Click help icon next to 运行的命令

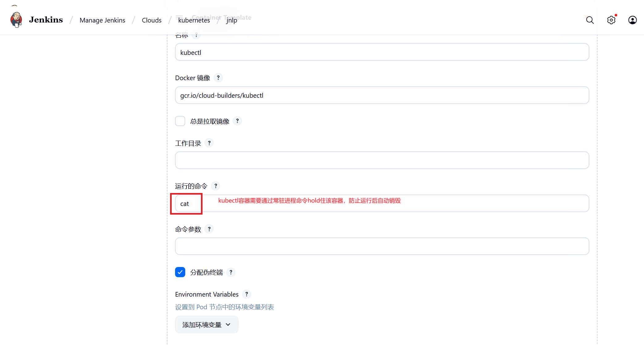point(216,186)
